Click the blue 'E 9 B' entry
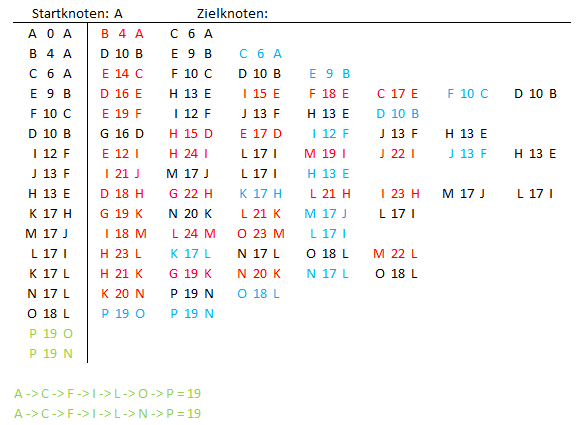The height and width of the screenshot is (425, 584). (x=330, y=74)
